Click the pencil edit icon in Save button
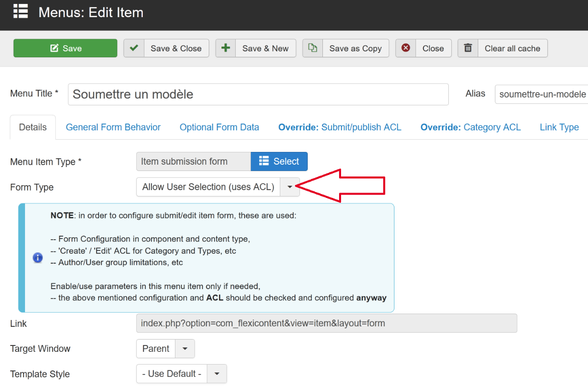This screenshot has height=392, width=588. (x=54, y=48)
